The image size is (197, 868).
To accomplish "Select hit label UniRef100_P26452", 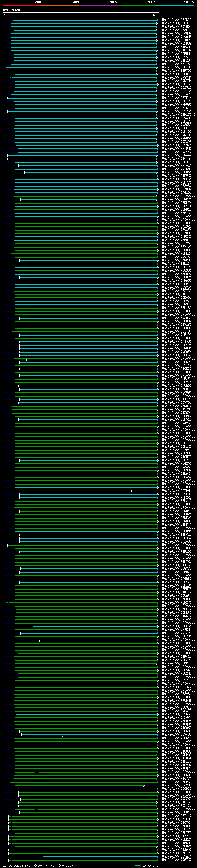I will (177, 477).
